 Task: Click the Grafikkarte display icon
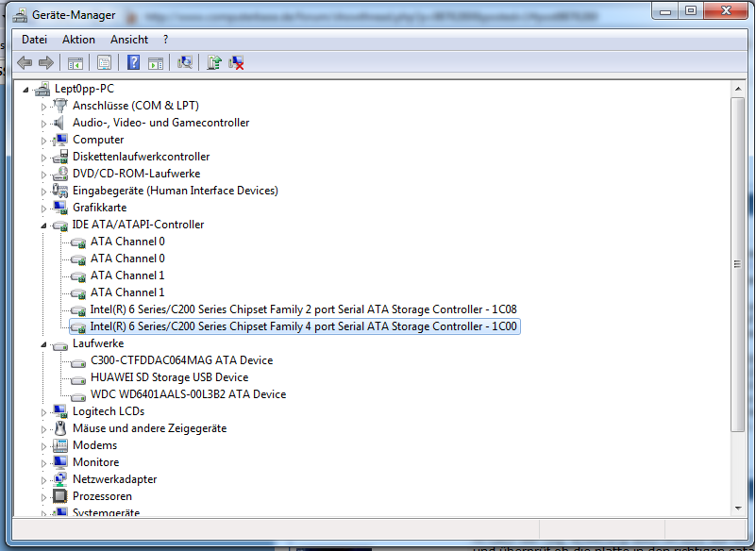click(x=60, y=208)
